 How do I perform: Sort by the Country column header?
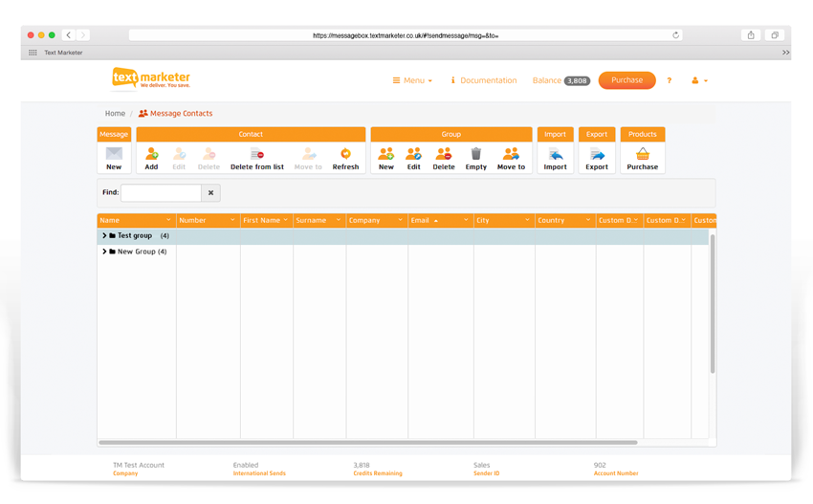tap(565, 220)
